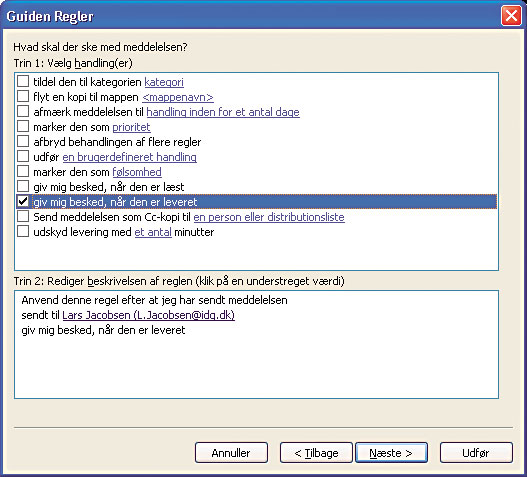
Task: Open 'handling inden for et antal dage' link
Action: click(x=223, y=112)
